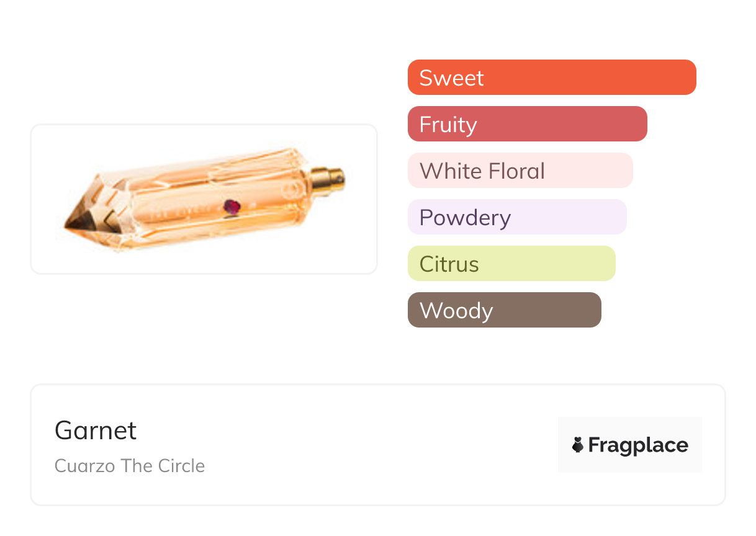Select the Woody accord bar

click(504, 310)
